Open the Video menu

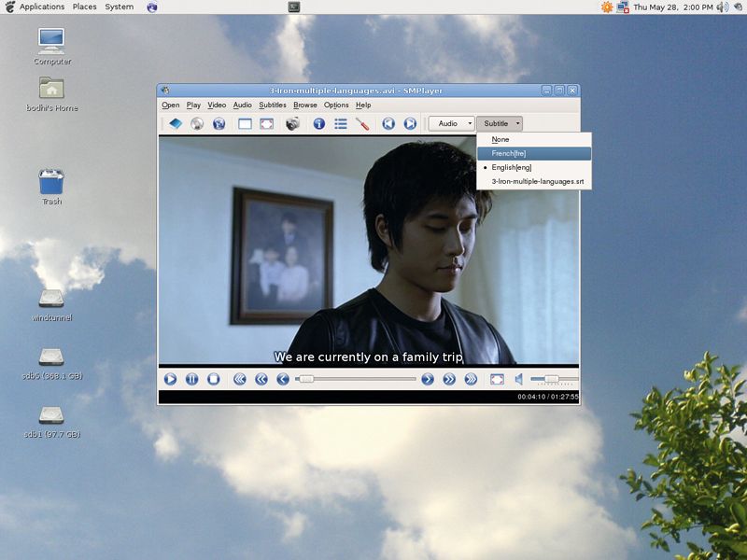point(217,105)
